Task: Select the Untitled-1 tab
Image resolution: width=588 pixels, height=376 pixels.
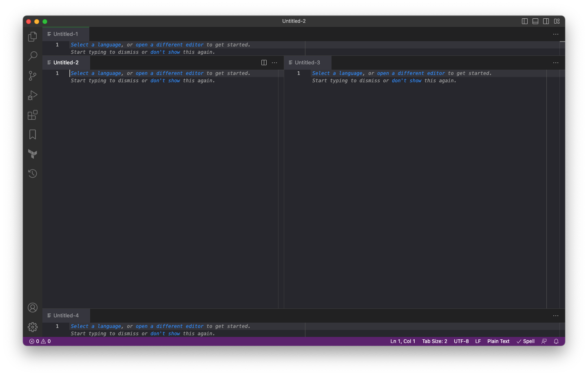Action: pos(65,34)
